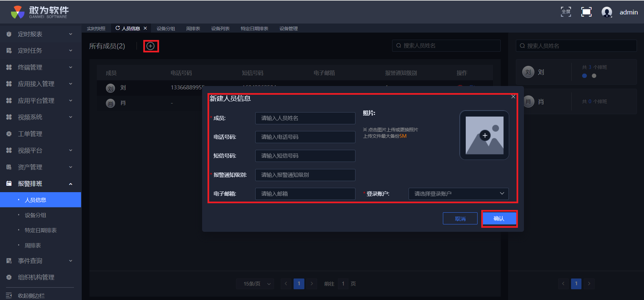This screenshot has width=644, height=300.
Task: Close the 人员信息 tab
Action: tap(145, 28)
